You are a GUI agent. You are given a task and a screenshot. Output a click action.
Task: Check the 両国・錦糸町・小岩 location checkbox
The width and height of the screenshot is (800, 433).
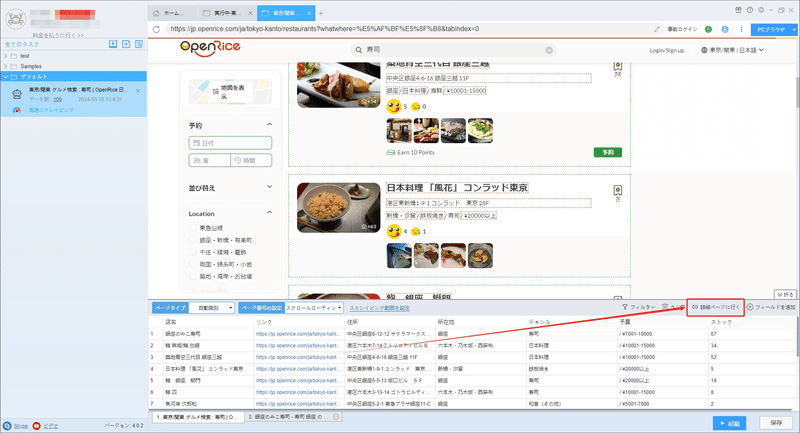coord(193,264)
